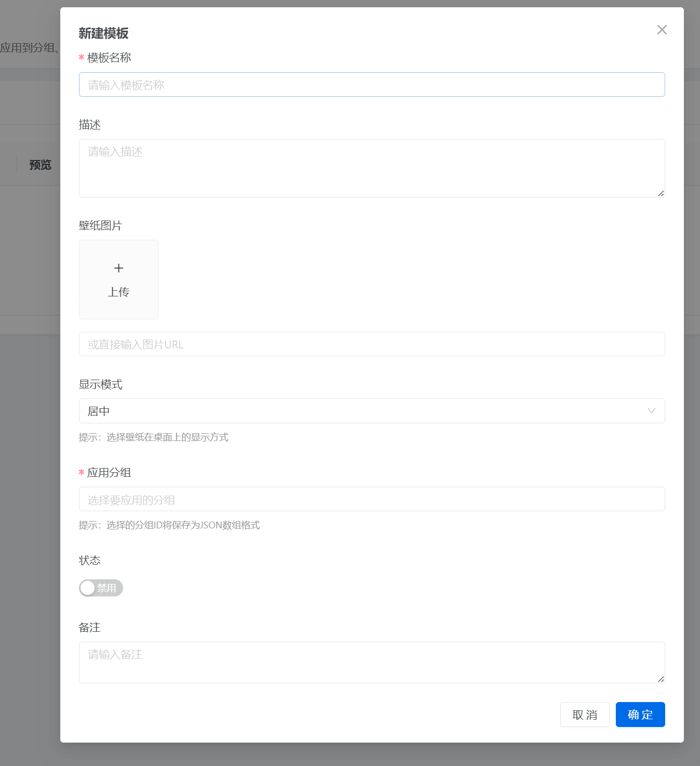The height and width of the screenshot is (766, 700).
Task: Confirm the new template with 确定
Action: click(640, 715)
